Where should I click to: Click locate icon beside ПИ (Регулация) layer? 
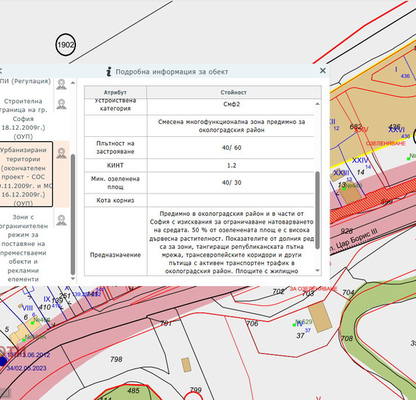[x=61, y=84]
